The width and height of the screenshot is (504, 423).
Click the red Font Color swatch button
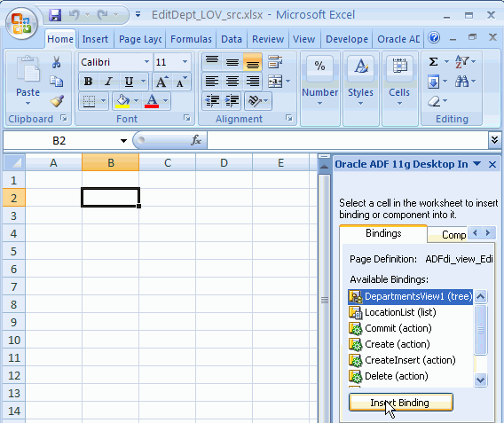(152, 101)
